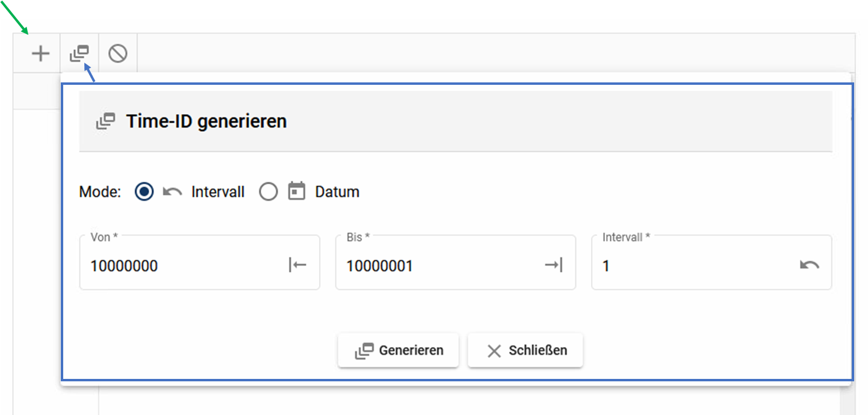Image resolution: width=868 pixels, height=415 pixels.
Task: Click the Intervall mode label text
Action: [218, 192]
